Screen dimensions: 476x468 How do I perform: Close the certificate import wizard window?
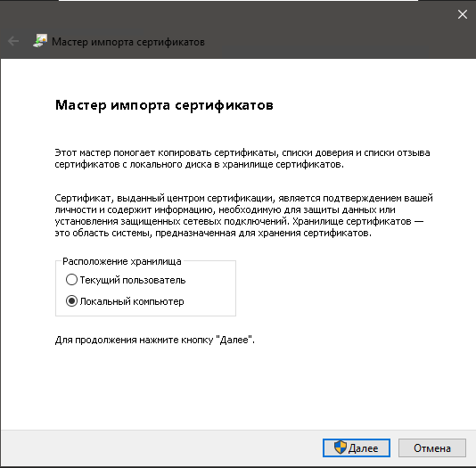[463, 14]
